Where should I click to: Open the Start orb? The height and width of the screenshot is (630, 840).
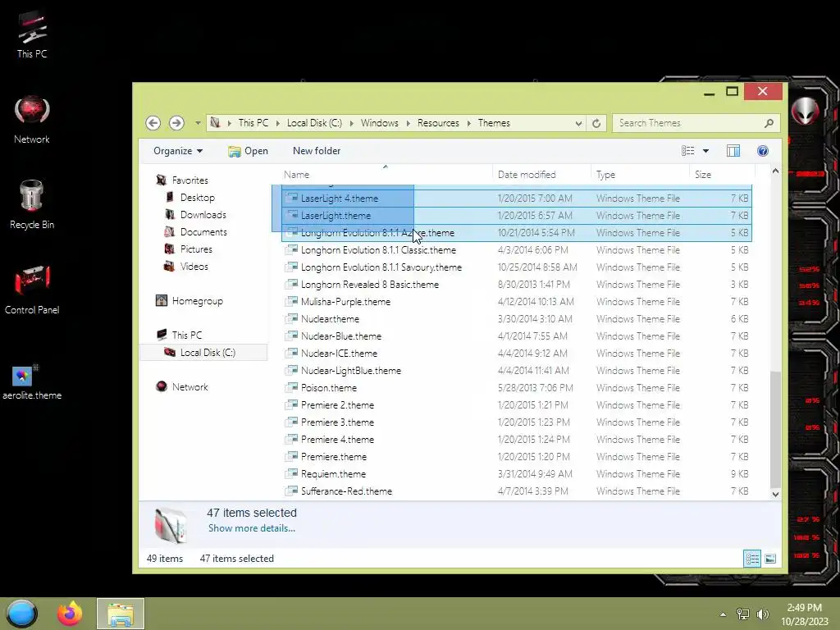point(21,614)
